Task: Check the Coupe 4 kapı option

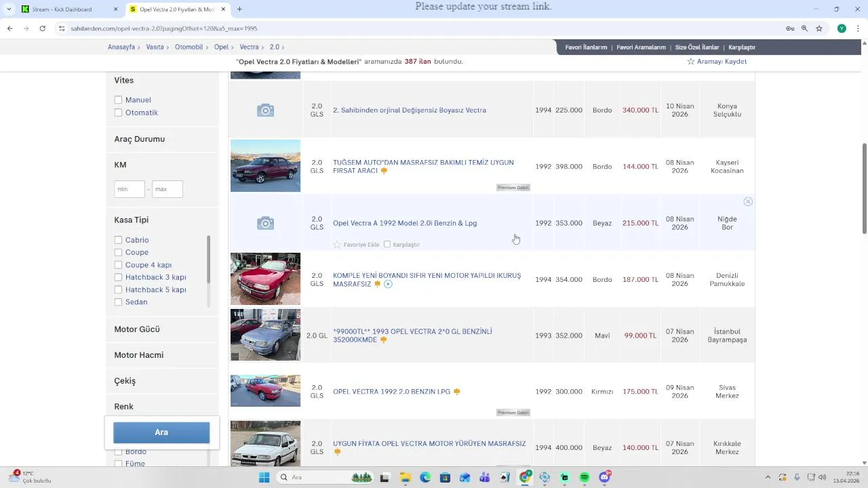Action: [x=118, y=265]
